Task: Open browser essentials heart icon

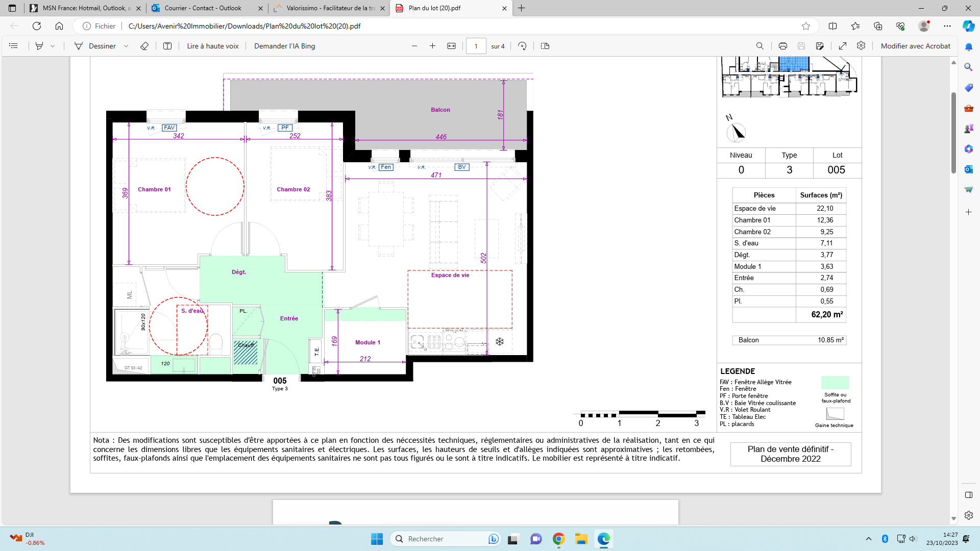Action: [900, 26]
